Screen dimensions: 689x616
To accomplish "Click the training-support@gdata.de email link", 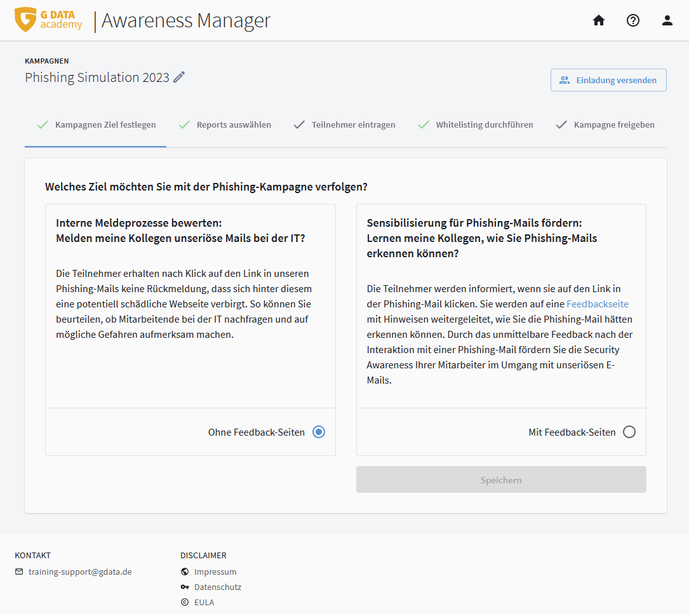I will click(x=80, y=572).
